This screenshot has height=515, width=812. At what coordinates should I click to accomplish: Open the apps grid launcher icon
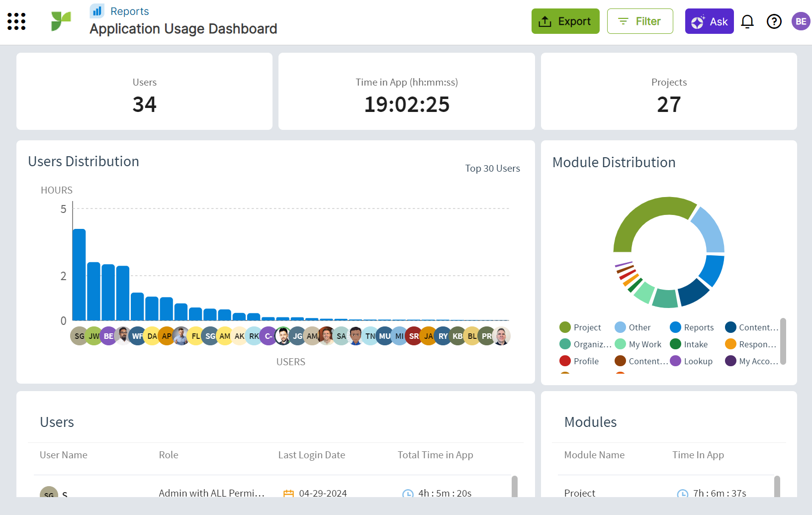pyautogui.click(x=16, y=21)
